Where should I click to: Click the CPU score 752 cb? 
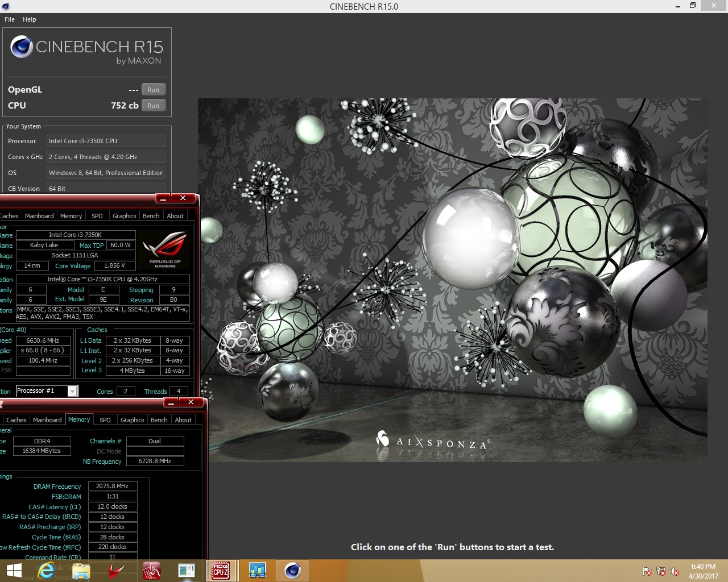pos(125,106)
